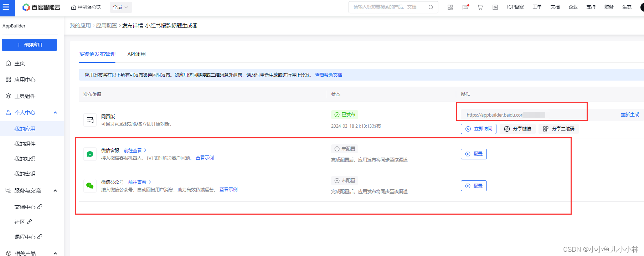Open 文档中心 external link in sidebar
644x256 pixels.
pyautogui.click(x=28, y=207)
